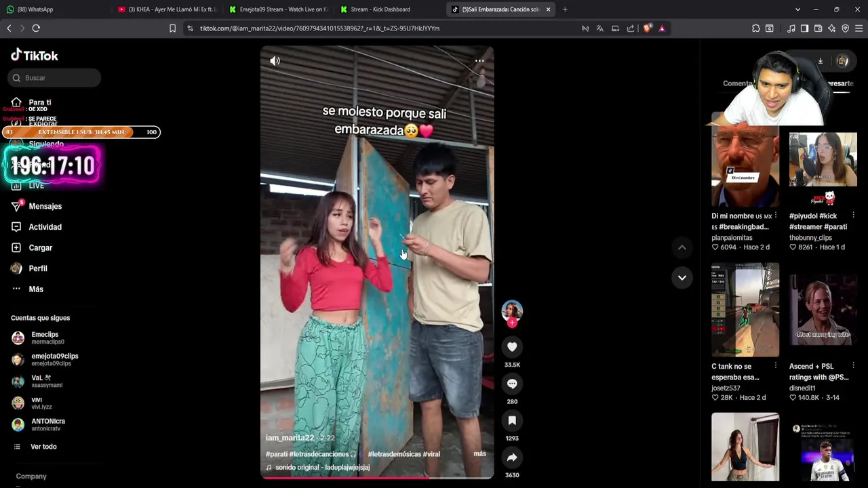Share the video with arrow icon
The image size is (868, 488).
512,457
